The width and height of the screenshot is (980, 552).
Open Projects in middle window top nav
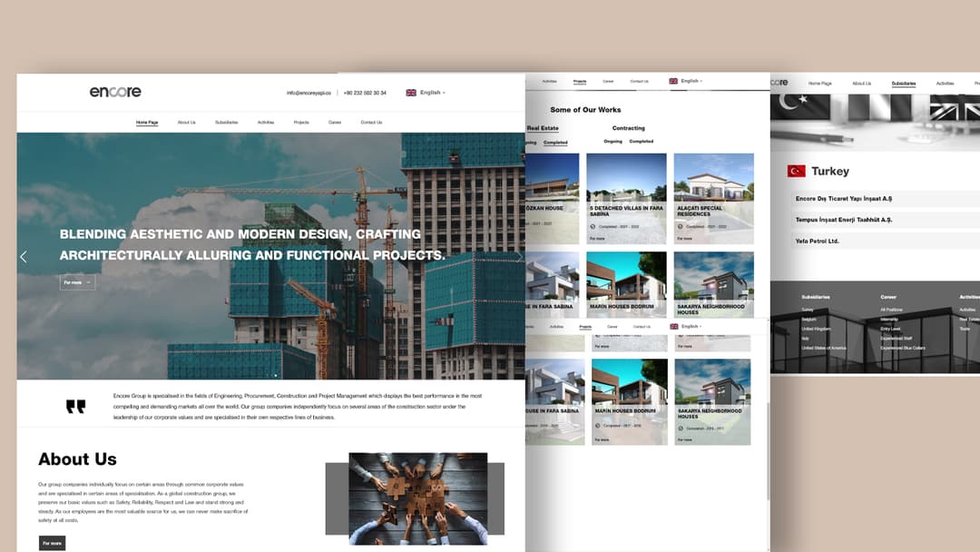(x=580, y=82)
